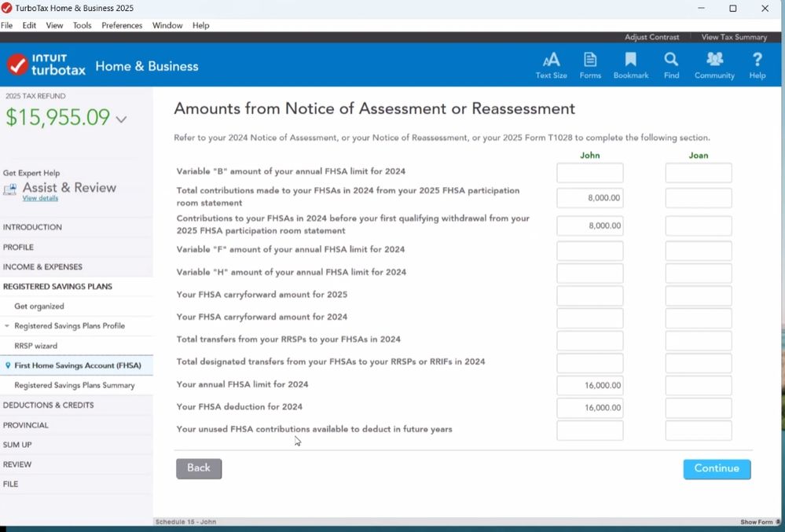Expand the tax refund amount chevron
The height and width of the screenshot is (532, 785).
(x=121, y=119)
